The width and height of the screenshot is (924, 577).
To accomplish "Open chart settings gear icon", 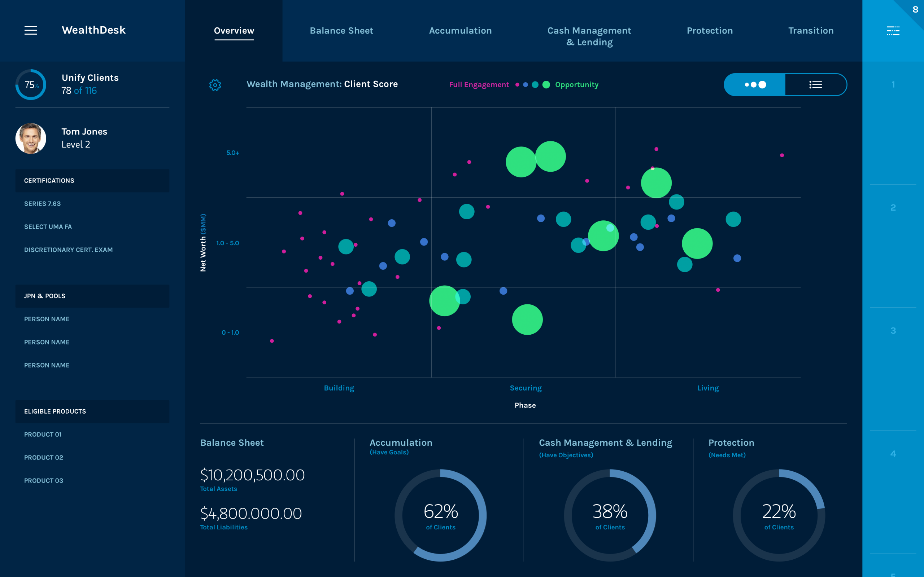I will click(x=215, y=85).
